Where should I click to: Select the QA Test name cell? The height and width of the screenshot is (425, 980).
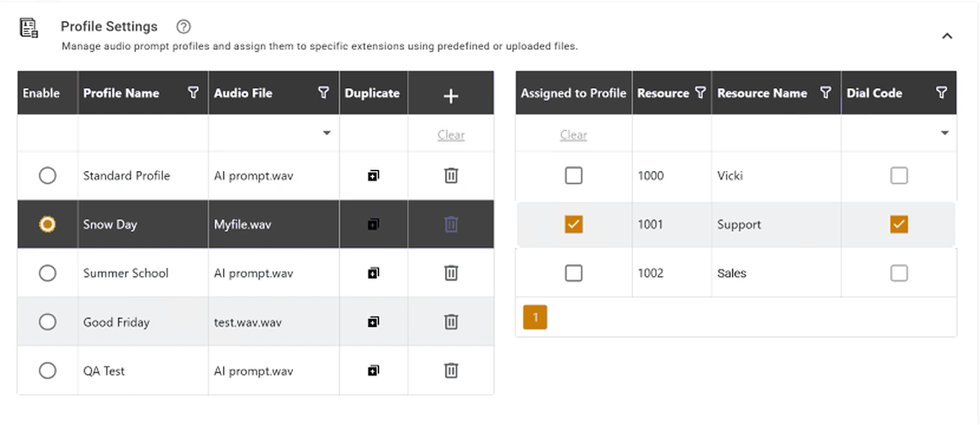click(143, 370)
